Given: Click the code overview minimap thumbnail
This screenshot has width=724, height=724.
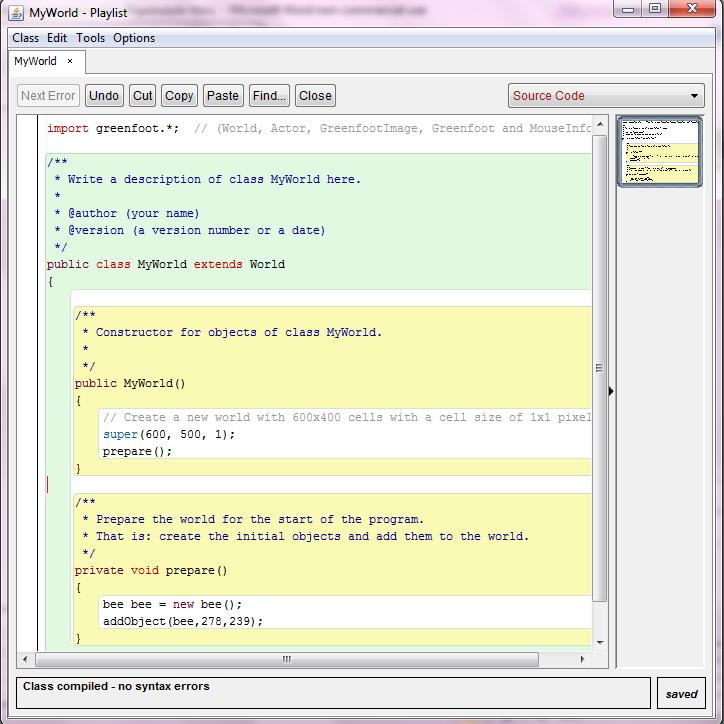Looking at the screenshot, I should [660, 152].
